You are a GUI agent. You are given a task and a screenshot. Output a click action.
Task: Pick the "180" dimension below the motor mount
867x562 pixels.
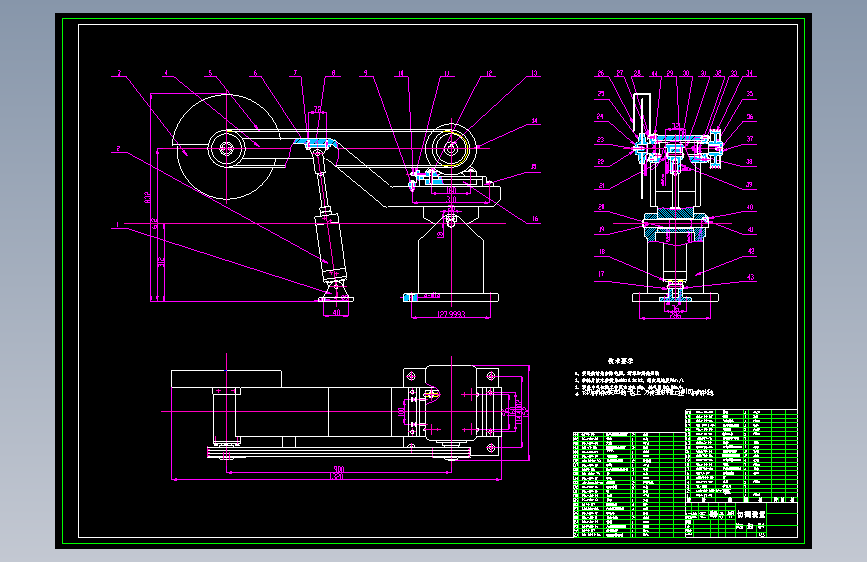(451, 191)
